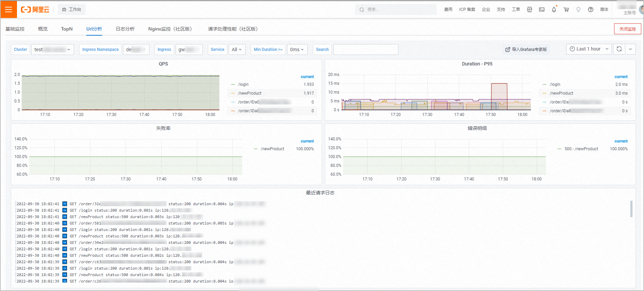Viewport: 644px width, 291px height.
Task: Expand the Min Duration 0ms dropdown
Action: pos(297,50)
